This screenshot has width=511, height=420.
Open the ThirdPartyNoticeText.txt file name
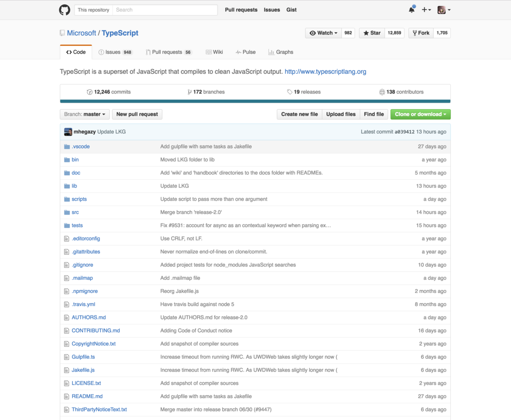(x=99, y=410)
